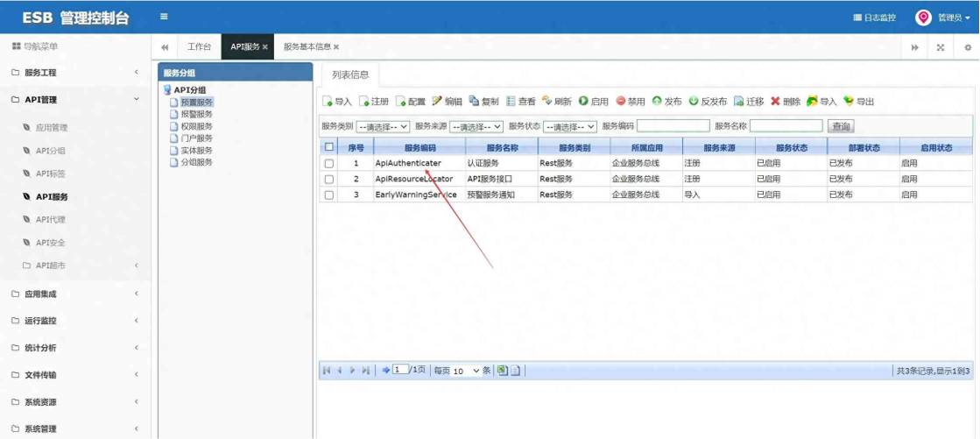Image resolution: width=980 pixels, height=439 pixels.
Task: Click the tab scroll-left double arrow
Action: click(x=165, y=47)
